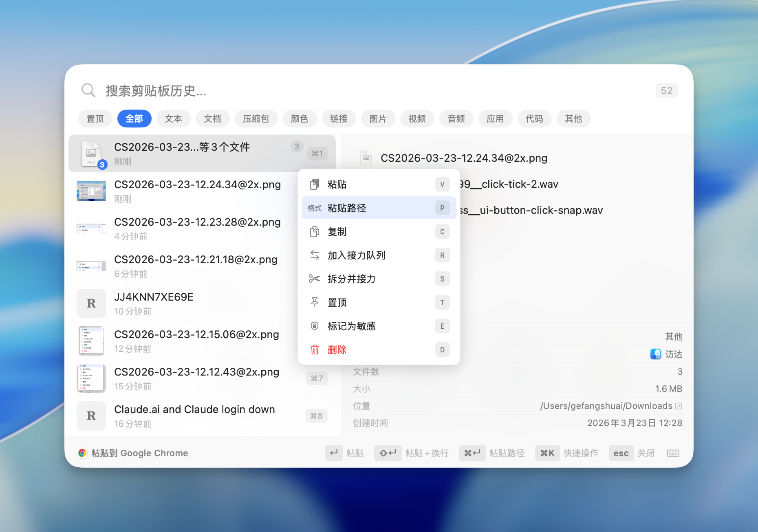Viewport: 758px width, 532px height.
Task: Open the 代码 filter tab
Action: coord(534,119)
